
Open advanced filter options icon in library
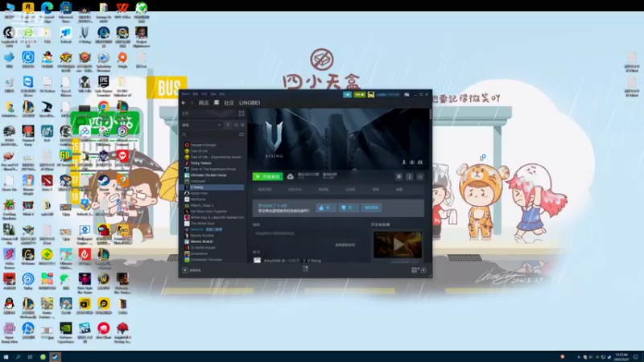[242, 134]
